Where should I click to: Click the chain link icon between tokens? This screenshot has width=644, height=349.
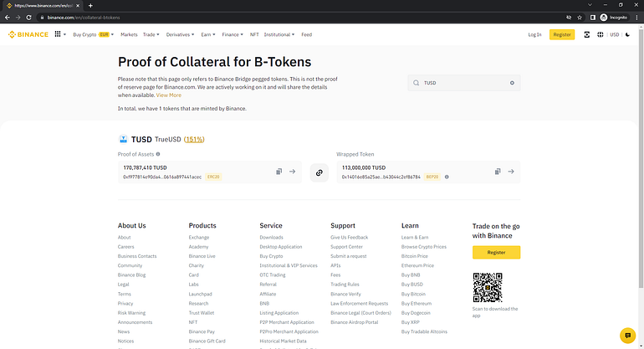point(319,172)
